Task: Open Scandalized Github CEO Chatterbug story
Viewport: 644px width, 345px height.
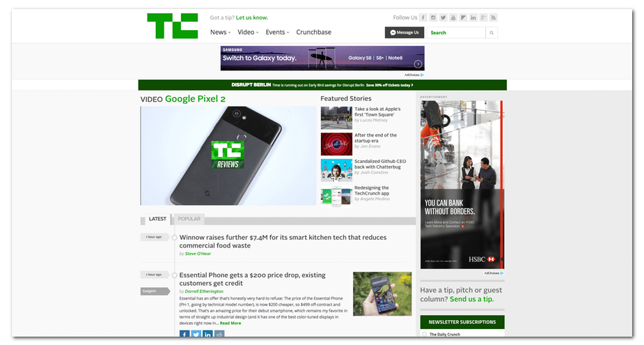Action: click(x=380, y=164)
